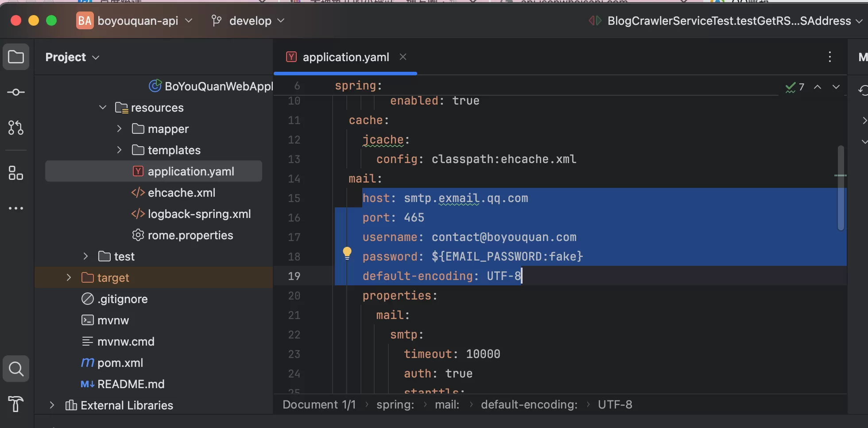
Task: Open the boyouquan-api project dropdown
Action: click(x=135, y=21)
